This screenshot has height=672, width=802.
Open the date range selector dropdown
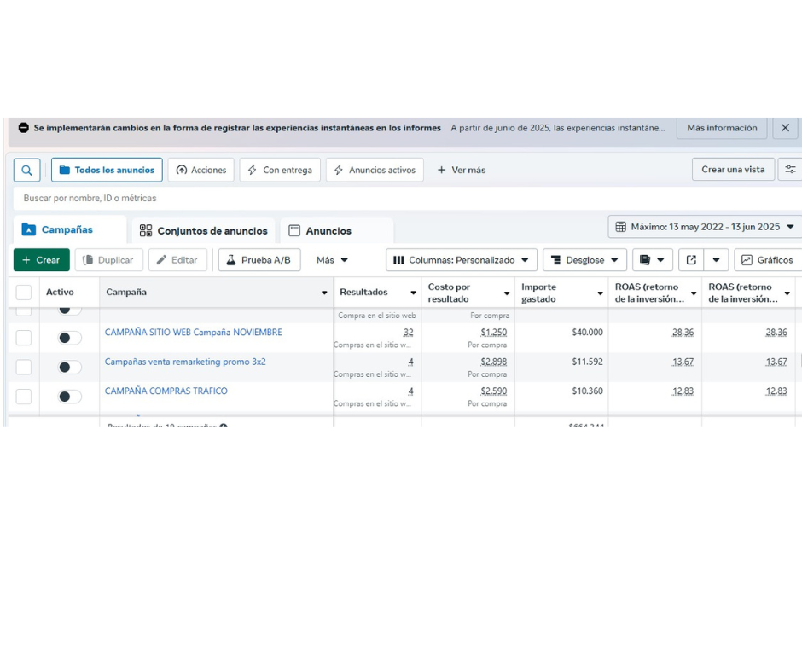[704, 227]
